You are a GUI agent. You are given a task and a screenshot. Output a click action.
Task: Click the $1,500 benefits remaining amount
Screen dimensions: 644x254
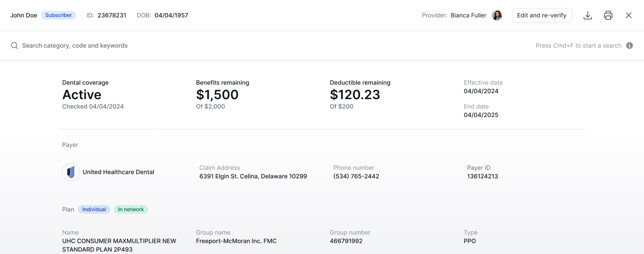[x=217, y=94]
